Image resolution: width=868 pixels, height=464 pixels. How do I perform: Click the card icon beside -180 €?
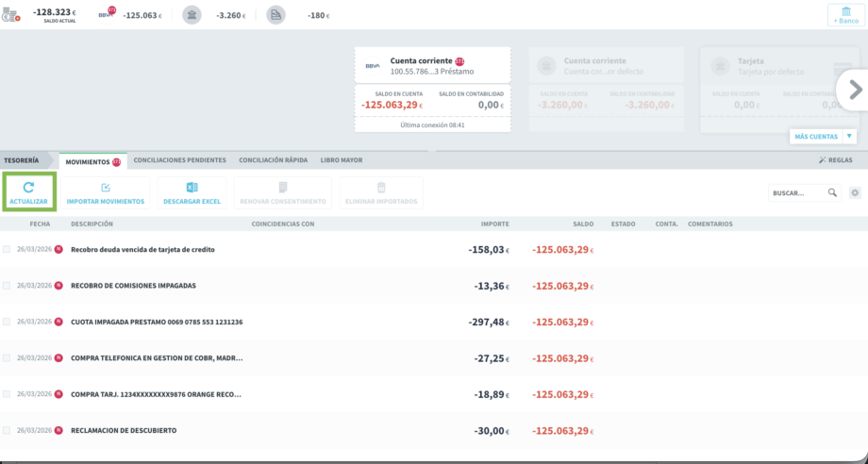[x=275, y=15]
